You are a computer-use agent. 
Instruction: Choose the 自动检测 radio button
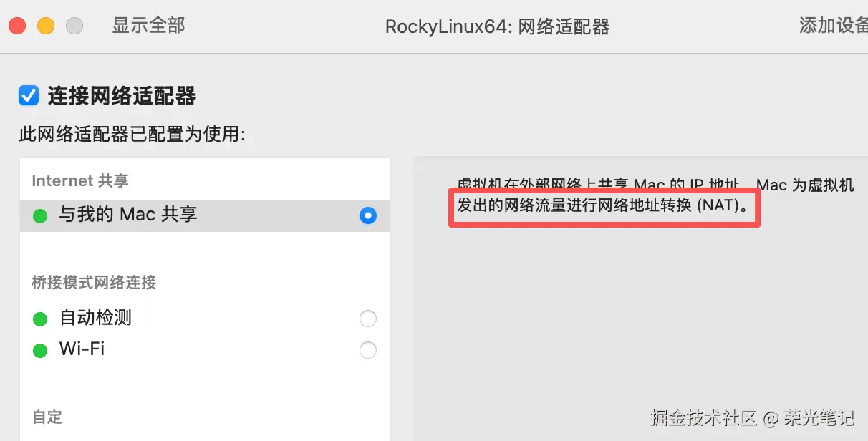tap(367, 319)
